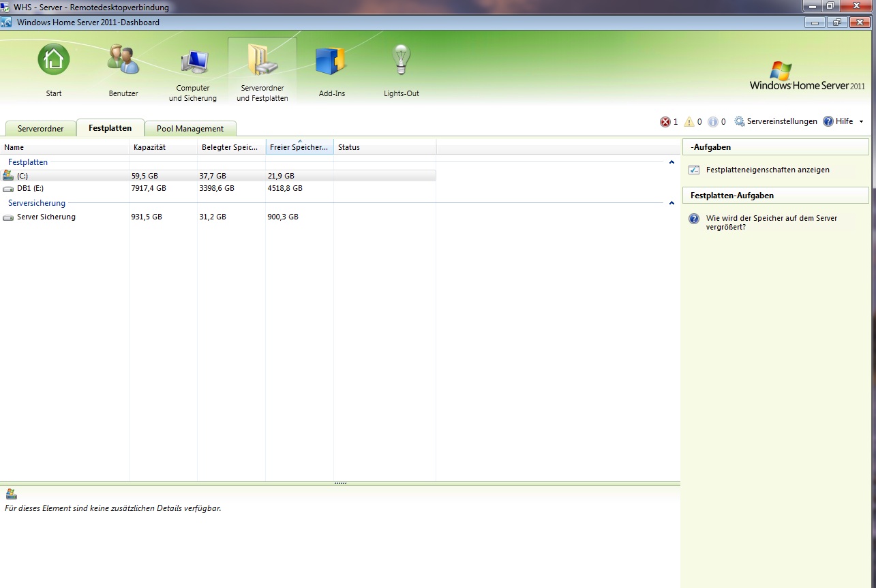Viewport: 876px width, 588px height.
Task: Open the Hilfe dropdown arrow
Action: [x=861, y=122]
